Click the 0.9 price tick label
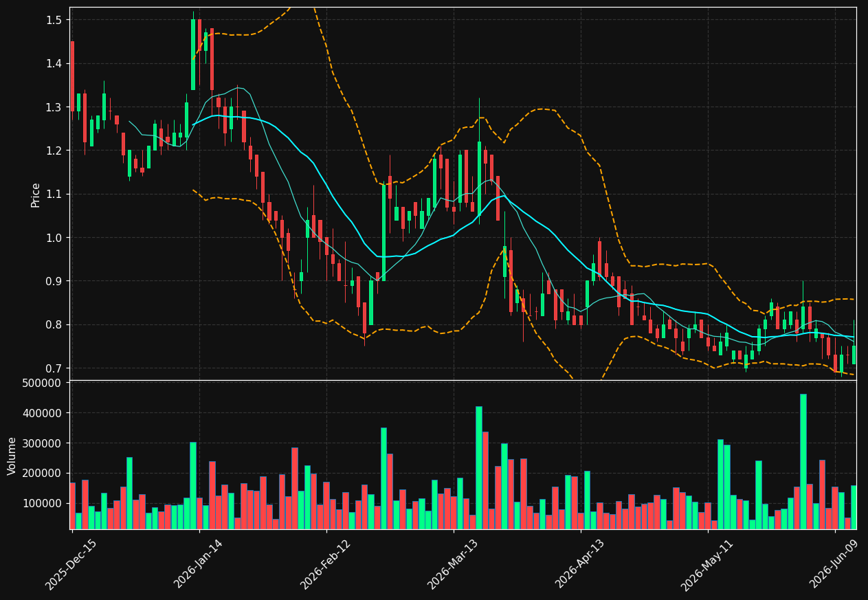 54,281
